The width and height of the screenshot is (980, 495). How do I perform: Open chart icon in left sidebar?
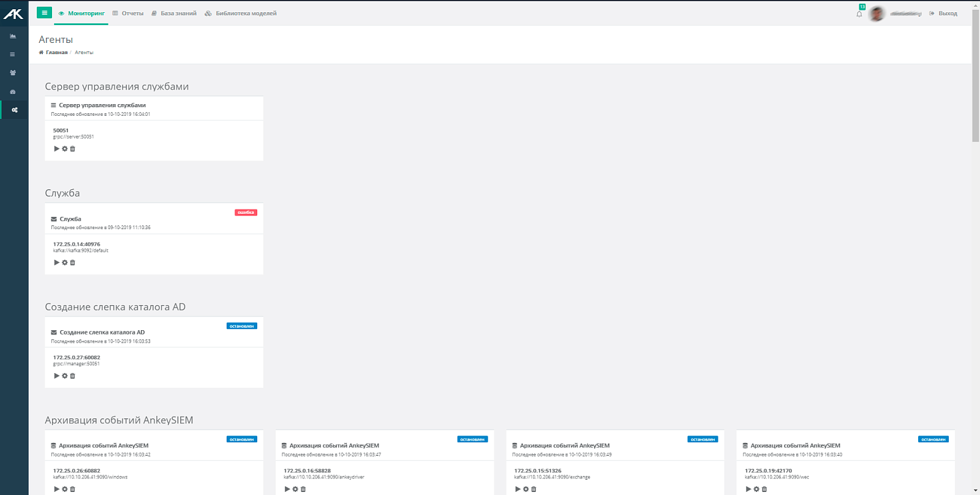click(13, 36)
